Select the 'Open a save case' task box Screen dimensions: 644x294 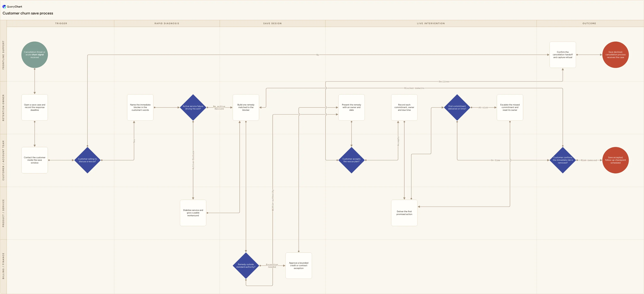[35, 107]
